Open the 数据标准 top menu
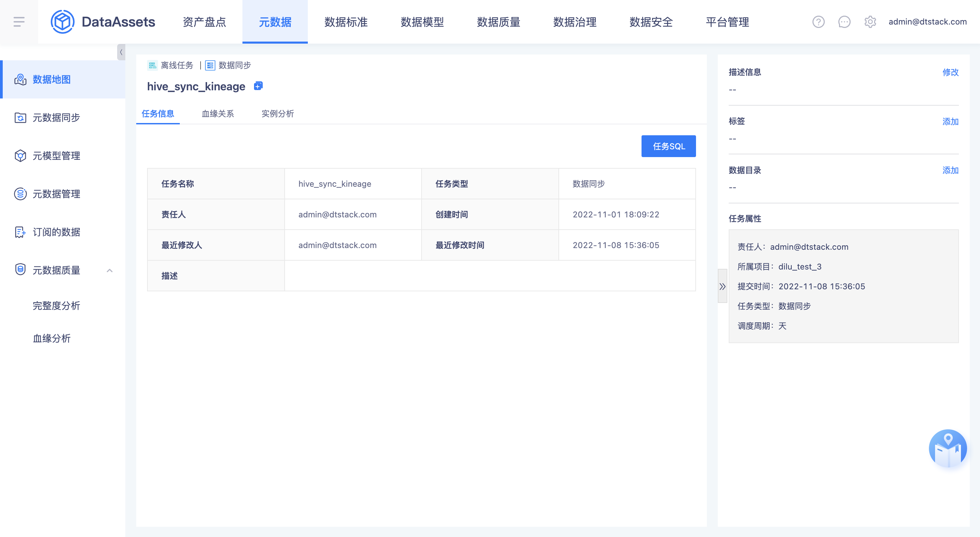Screen dimensions: 980x537 tap(346, 22)
